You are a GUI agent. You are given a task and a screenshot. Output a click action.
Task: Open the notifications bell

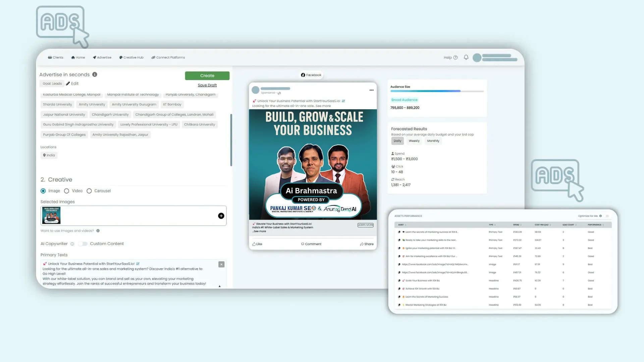(x=466, y=57)
